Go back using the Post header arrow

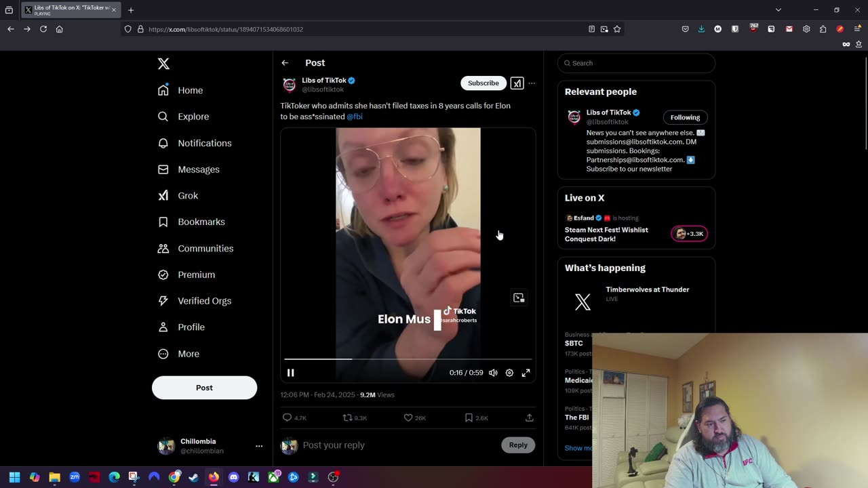285,63
